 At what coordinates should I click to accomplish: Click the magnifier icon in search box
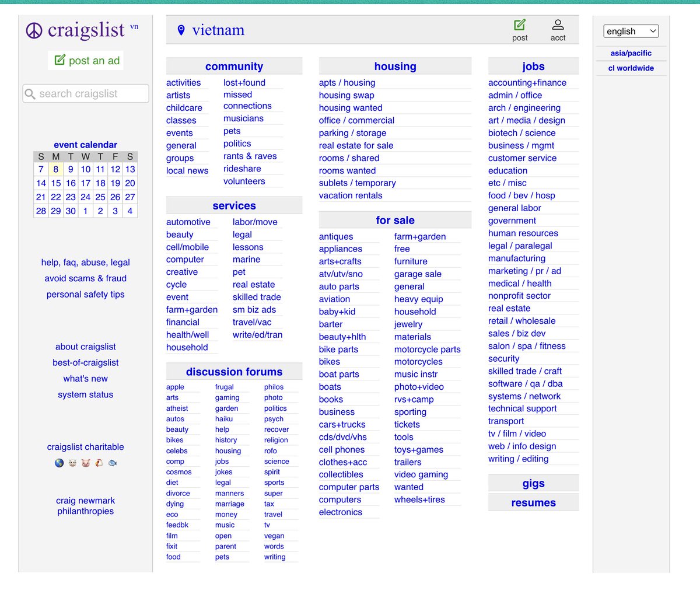click(x=30, y=93)
